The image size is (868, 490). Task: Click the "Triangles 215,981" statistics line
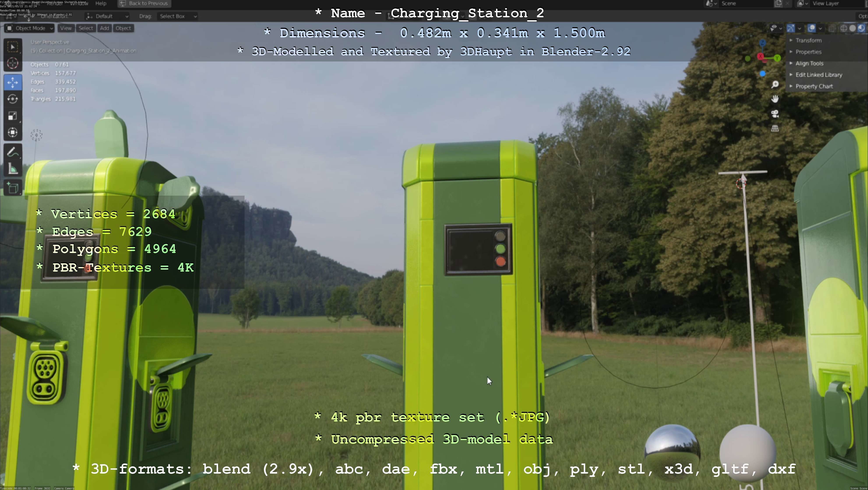pos(53,99)
